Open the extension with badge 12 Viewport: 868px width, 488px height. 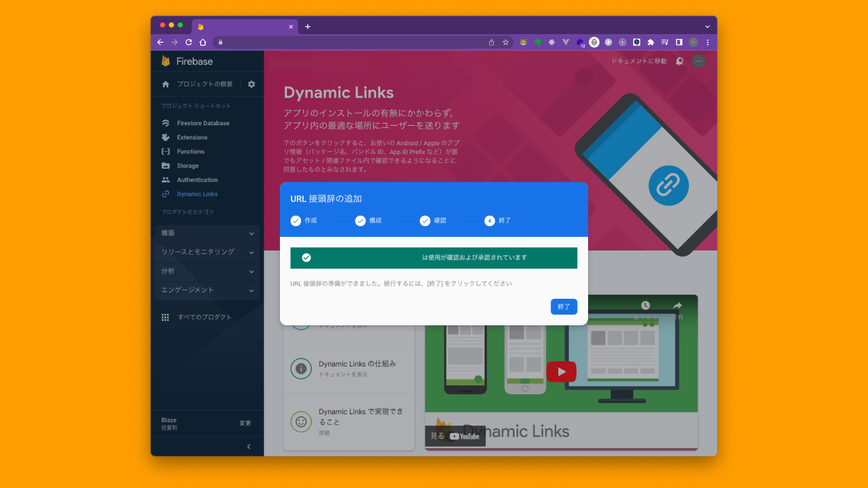(x=580, y=43)
